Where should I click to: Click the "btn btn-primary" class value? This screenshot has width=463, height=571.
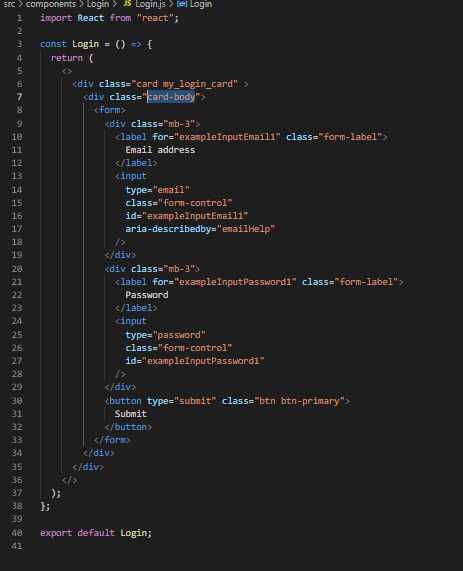[299, 401]
